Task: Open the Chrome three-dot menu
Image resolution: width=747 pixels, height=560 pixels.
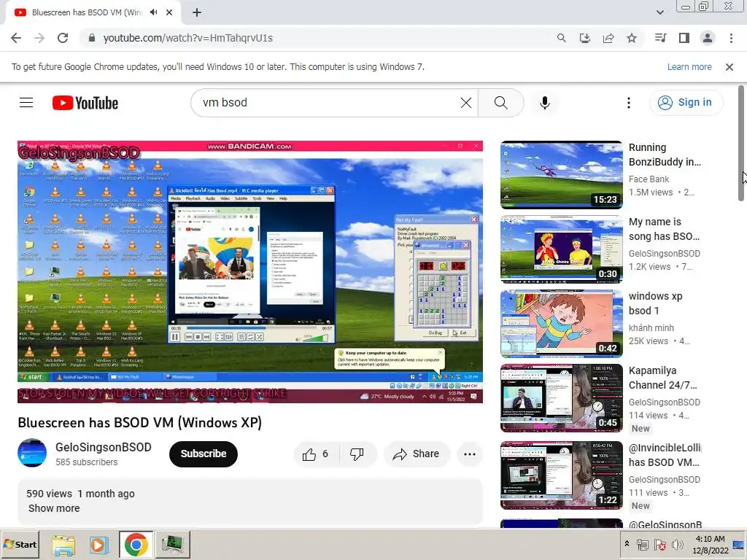Action: [731, 38]
